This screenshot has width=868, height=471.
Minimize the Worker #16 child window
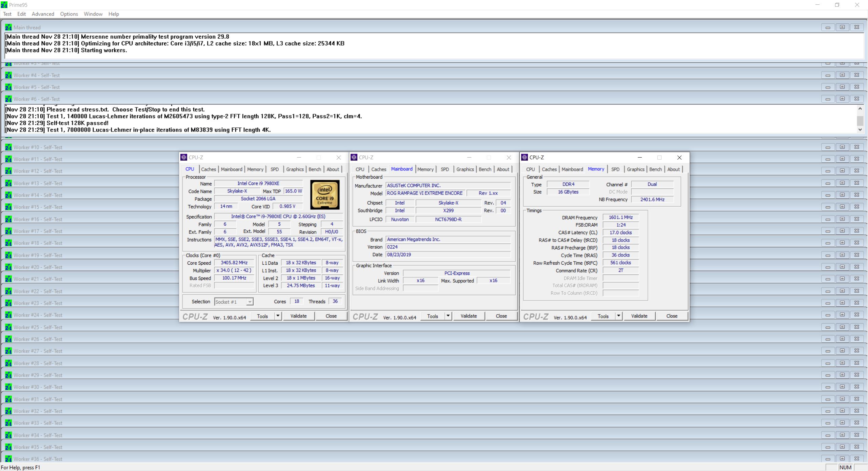828,219
